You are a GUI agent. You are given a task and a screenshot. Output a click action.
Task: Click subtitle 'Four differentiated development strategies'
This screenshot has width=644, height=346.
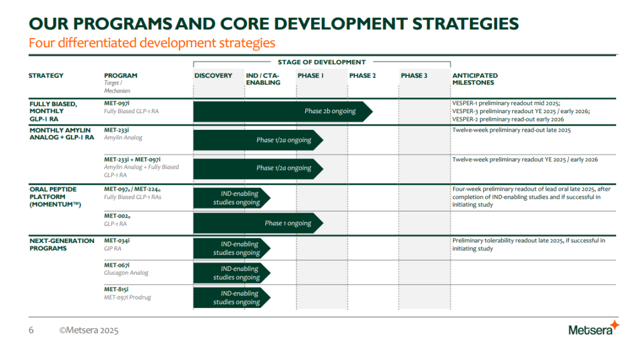(152, 43)
